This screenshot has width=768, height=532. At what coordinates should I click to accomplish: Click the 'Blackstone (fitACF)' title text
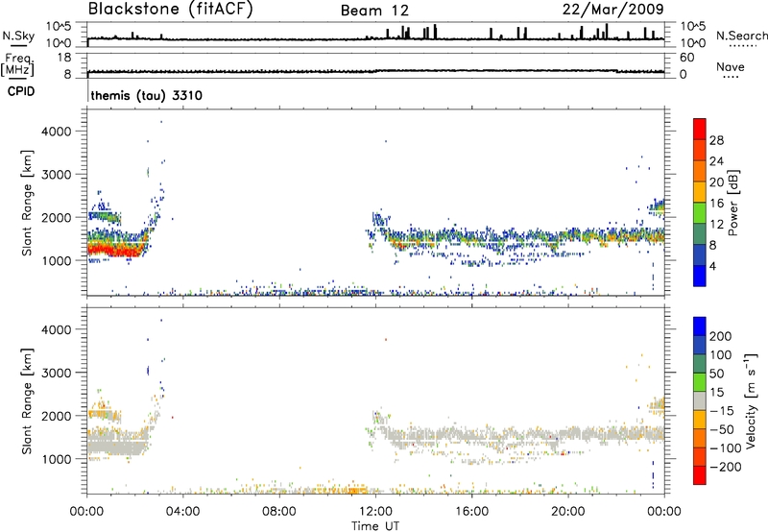tap(170, 9)
